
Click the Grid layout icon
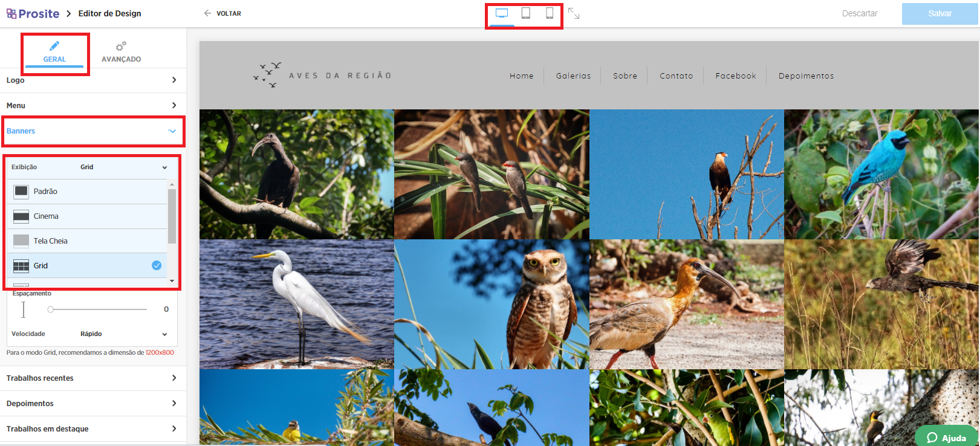click(21, 266)
